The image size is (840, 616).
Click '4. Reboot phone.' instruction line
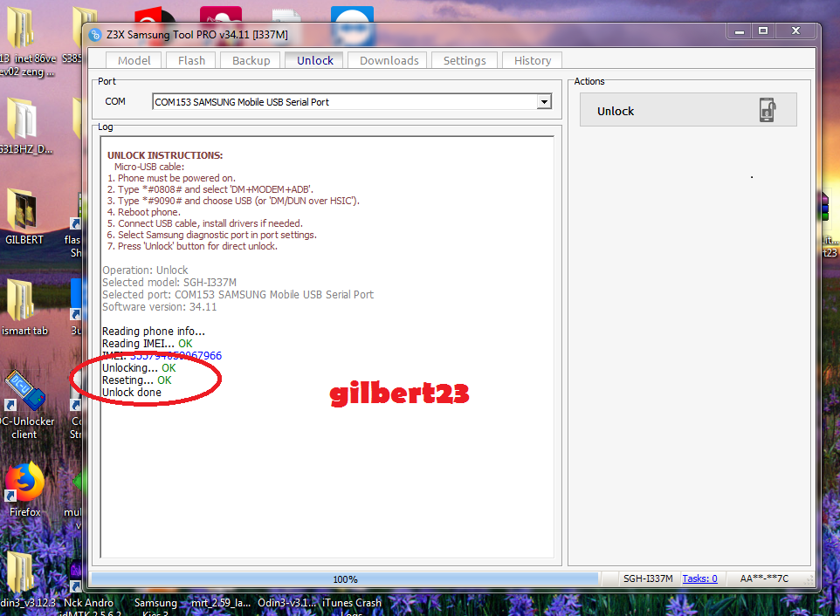pos(143,212)
